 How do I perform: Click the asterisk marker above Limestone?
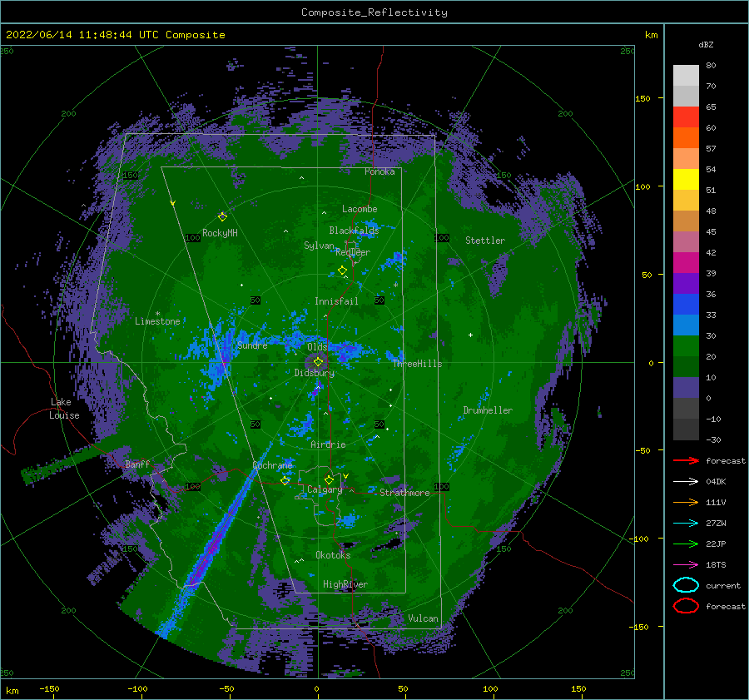click(x=157, y=314)
